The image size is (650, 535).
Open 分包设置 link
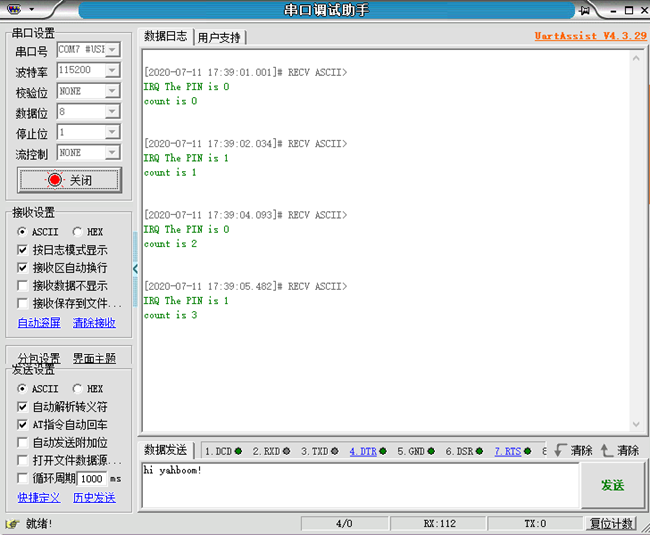click(39, 358)
